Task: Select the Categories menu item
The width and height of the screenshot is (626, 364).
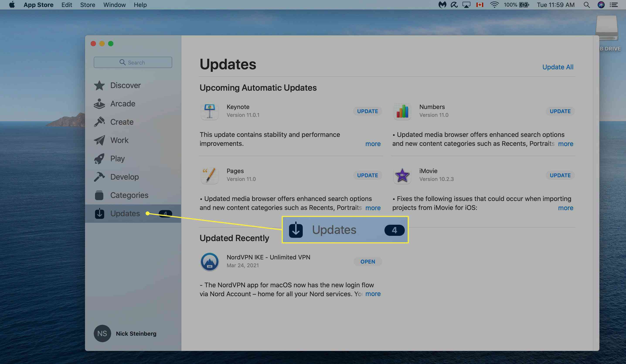Action: click(x=129, y=195)
